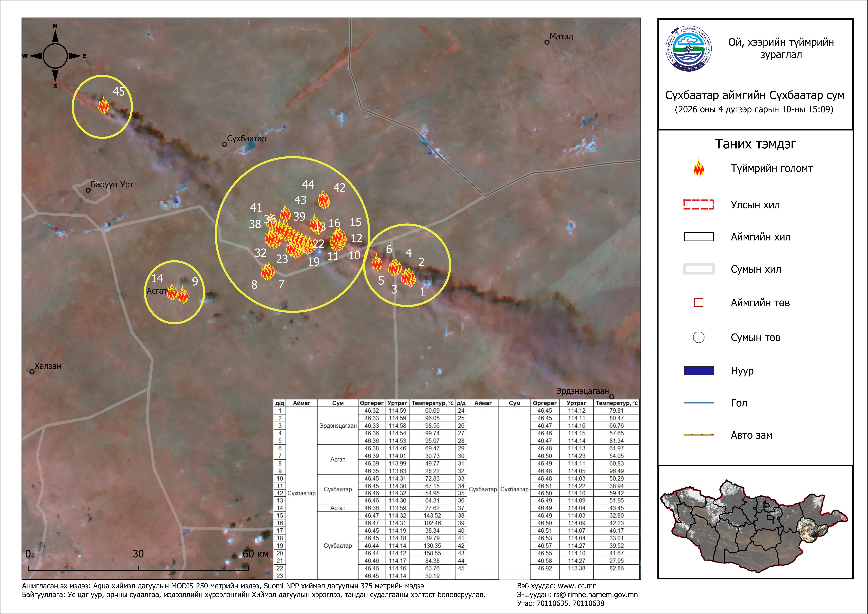
Task: Click the fire hotspot legend flame icon
Action: click(698, 168)
